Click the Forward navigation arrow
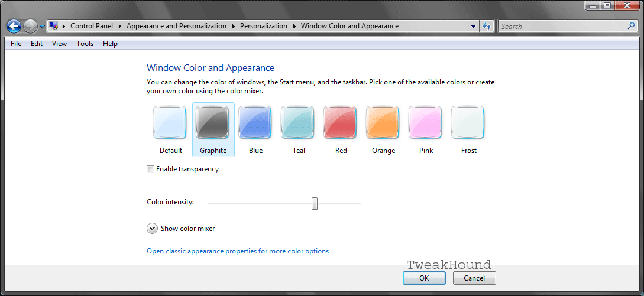This screenshot has width=644, height=296. (30, 26)
